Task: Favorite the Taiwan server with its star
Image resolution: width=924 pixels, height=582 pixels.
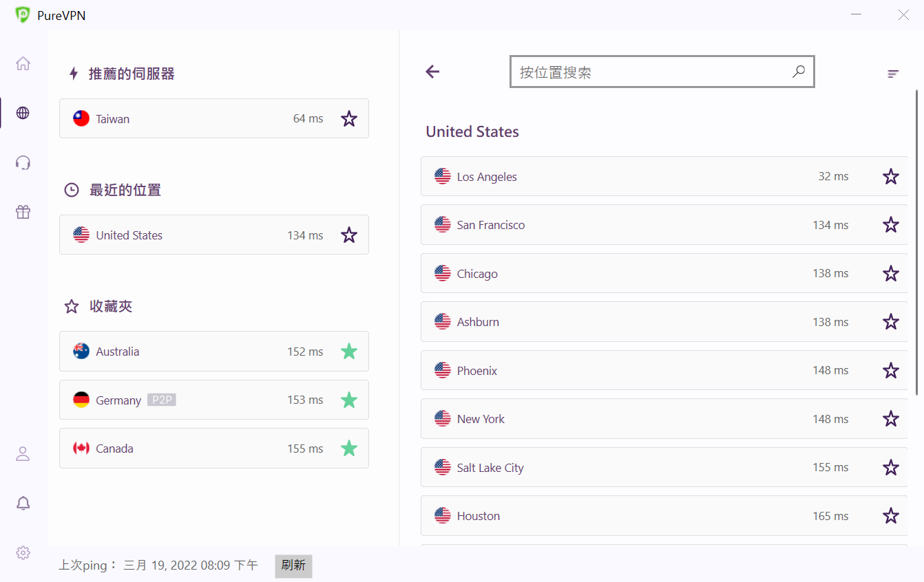Action: pyautogui.click(x=349, y=119)
